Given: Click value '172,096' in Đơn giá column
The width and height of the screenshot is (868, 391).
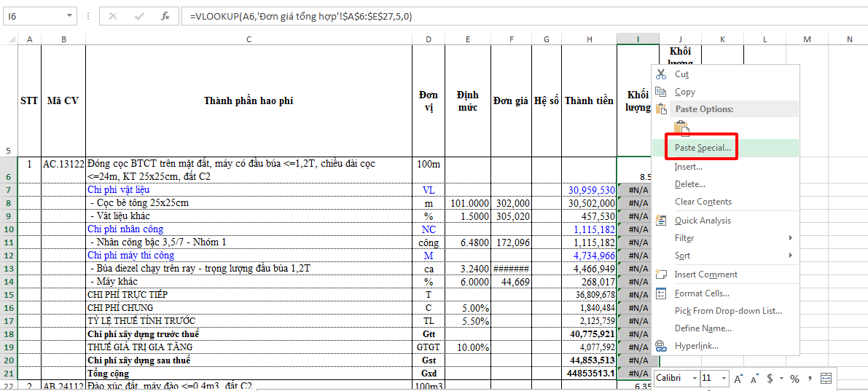Looking at the screenshot, I should coord(512,242).
